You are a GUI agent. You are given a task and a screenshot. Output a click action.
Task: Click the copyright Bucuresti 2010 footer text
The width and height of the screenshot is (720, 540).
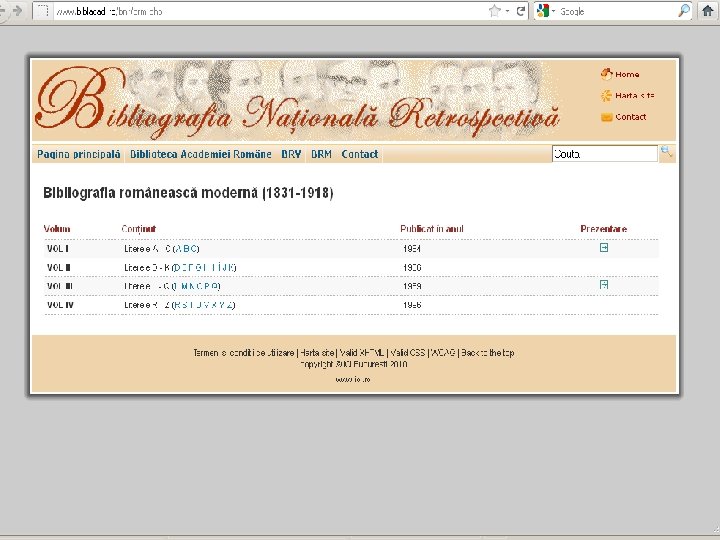pyautogui.click(x=354, y=364)
